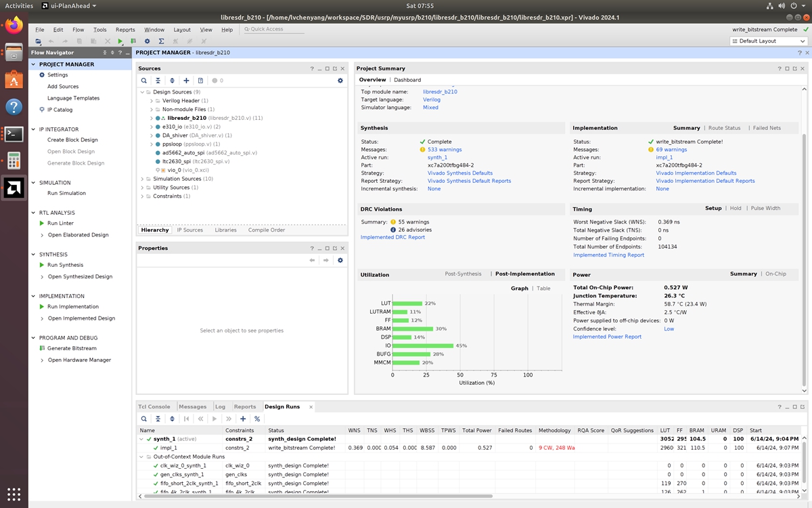Image resolution: width=812 pixels, height=508 pixels.
Task: Switch Utilization to Table view
Action: tap(543, 289)
